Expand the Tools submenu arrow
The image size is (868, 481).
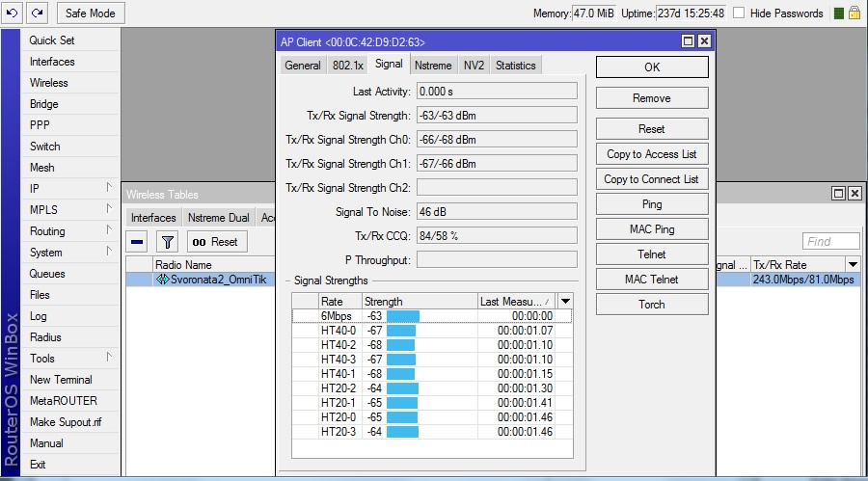(109, 357)
